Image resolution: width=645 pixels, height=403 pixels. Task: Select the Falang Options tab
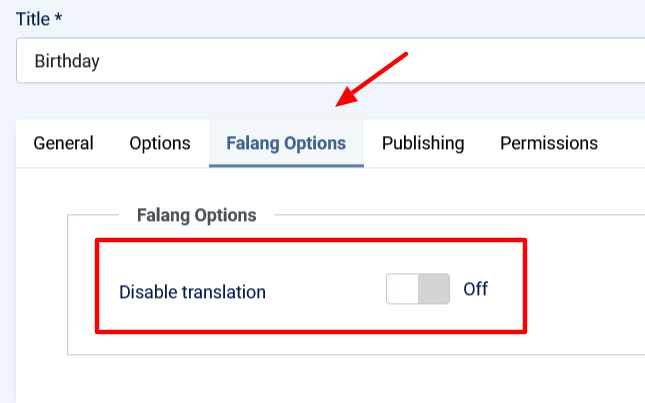286,143
